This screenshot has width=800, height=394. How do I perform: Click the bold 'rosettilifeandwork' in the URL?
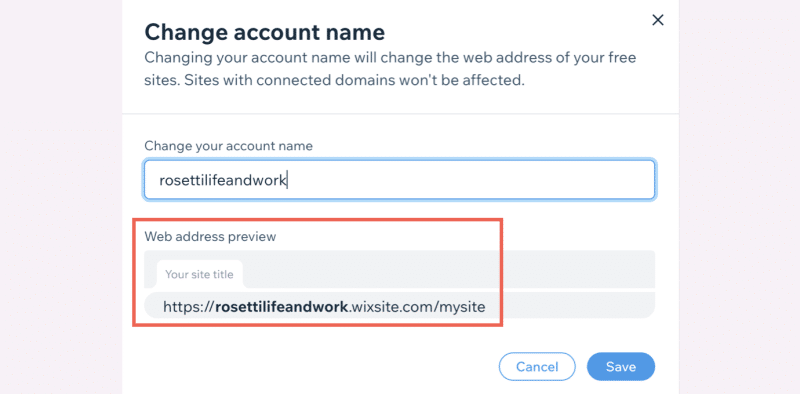coord(282,307)
